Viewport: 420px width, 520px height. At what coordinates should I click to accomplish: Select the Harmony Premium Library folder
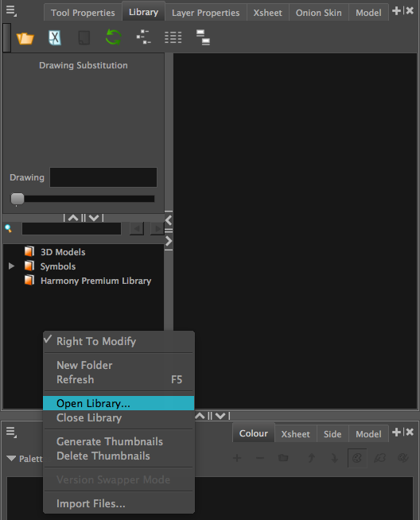[95, 281]
